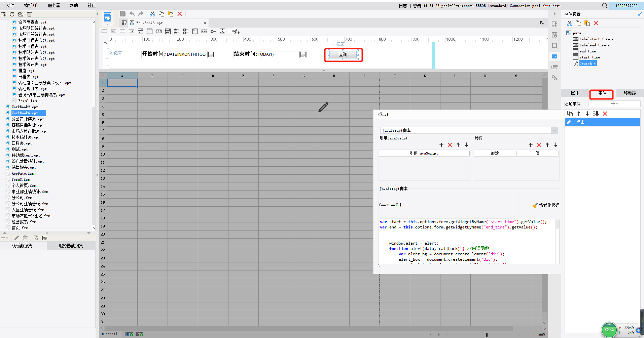
Task: Switch to the 模板数据集 tab
Action: (x=22, y=246)
